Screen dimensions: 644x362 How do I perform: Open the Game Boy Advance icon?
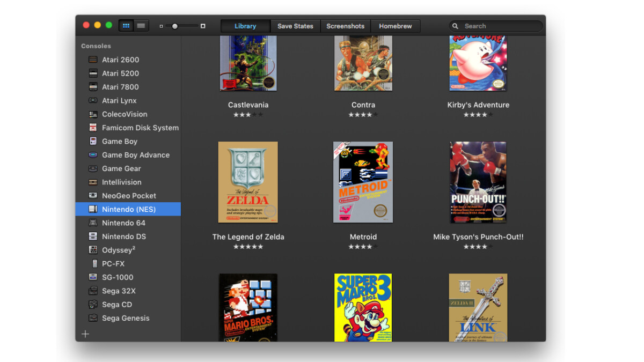click(x=93, y=155)
